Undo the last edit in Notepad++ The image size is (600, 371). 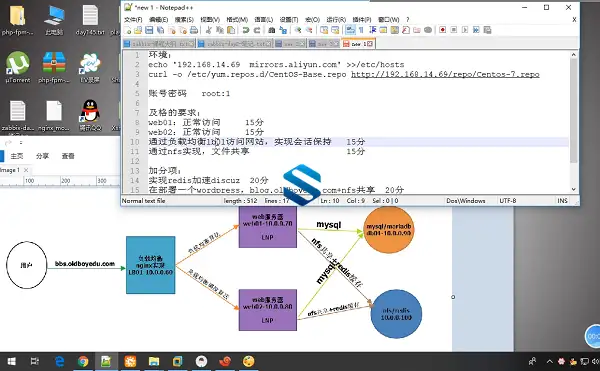click(x=246, y=30)
